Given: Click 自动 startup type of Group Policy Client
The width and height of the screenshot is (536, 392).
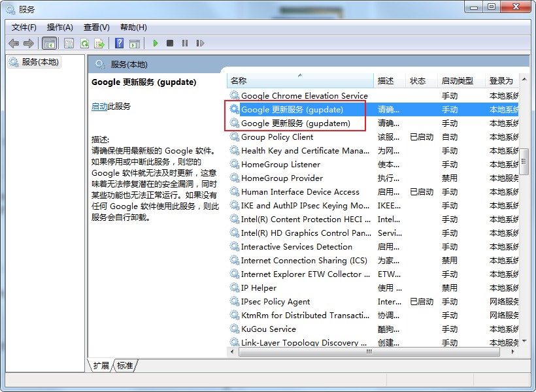Looking at the screenshot, I should point(450,137).
